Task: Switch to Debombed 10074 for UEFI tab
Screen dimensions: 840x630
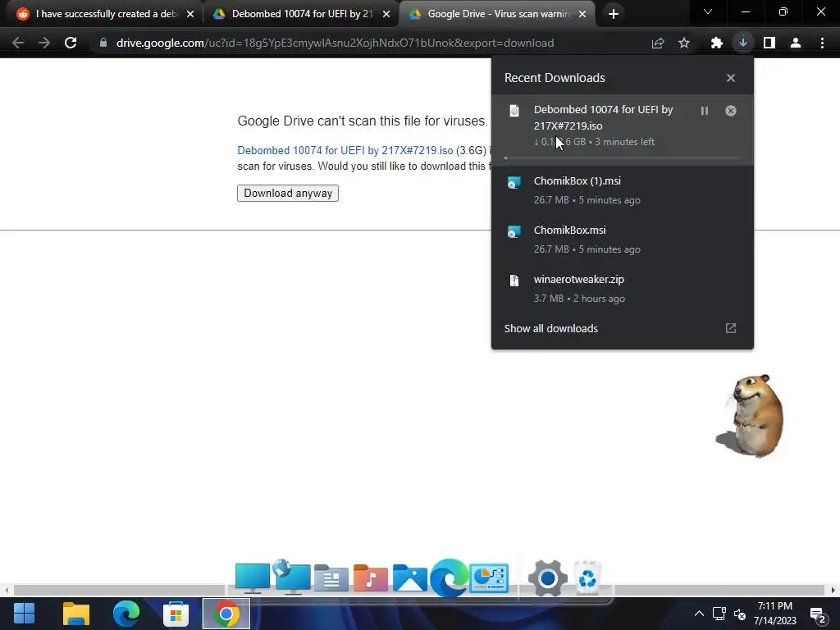Action: [300, 14]
